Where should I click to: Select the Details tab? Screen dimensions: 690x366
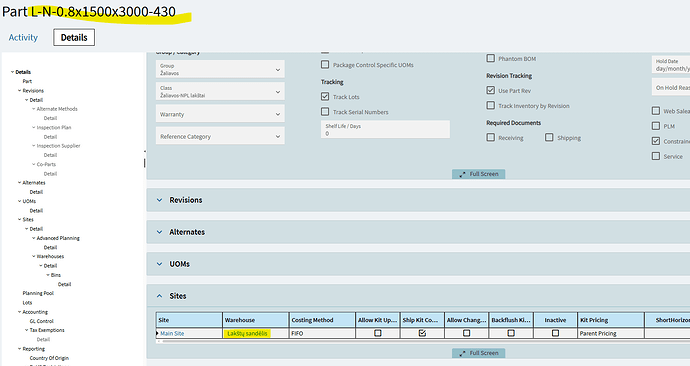tap(74, 37)
